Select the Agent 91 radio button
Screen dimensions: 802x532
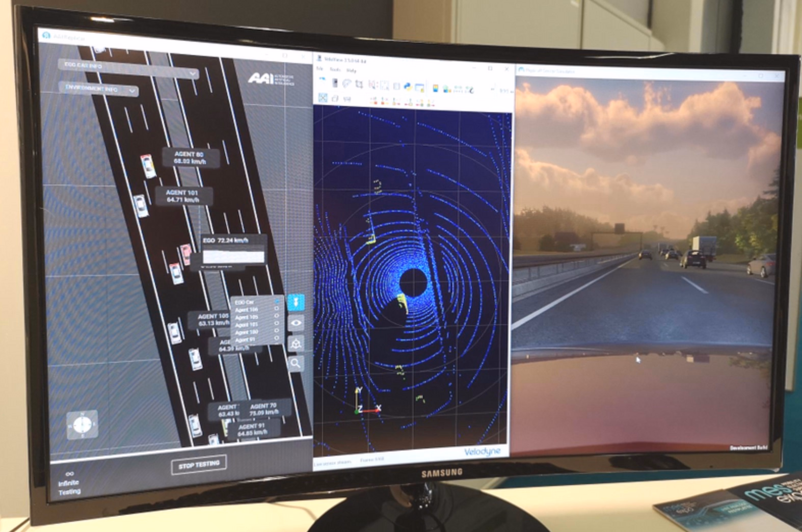pos(277,338)
